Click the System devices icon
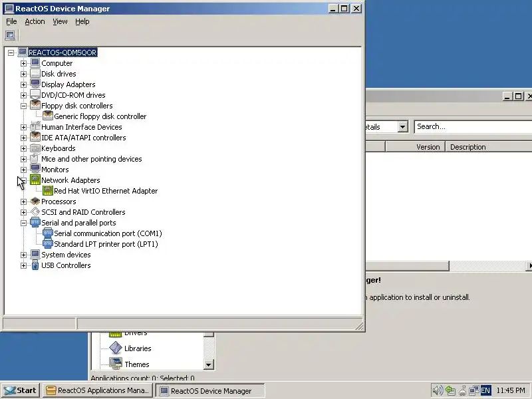This screenshot has height=399, width=532. [x=35, y=255]
